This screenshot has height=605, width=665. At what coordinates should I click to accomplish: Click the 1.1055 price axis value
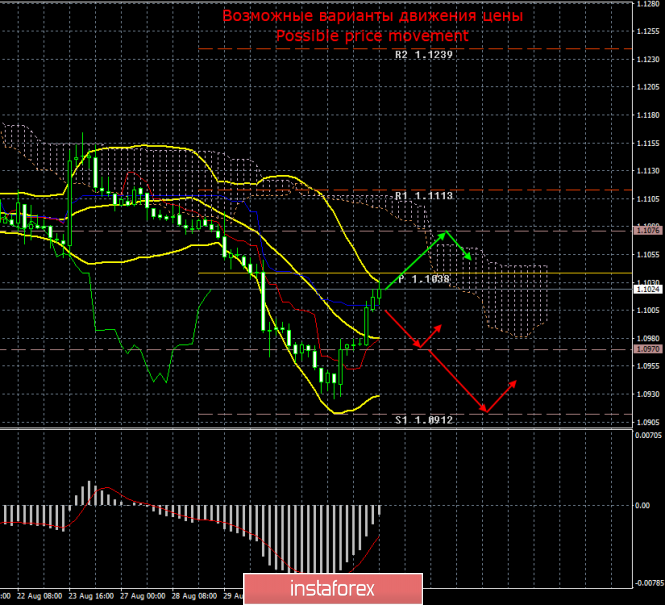tap(648, 254)
